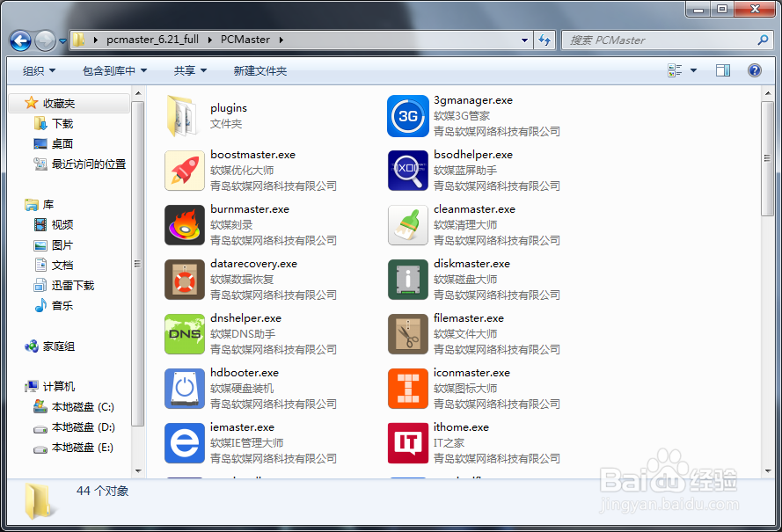The image size is (782, 532).
Task: Open the 音乐 library
Action: pos(62,306)
